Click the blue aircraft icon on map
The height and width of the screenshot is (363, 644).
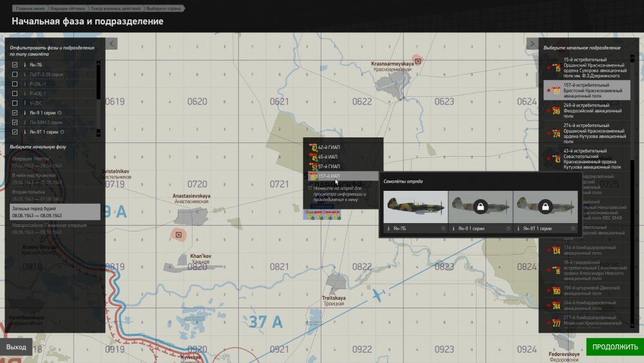point(378,295)
